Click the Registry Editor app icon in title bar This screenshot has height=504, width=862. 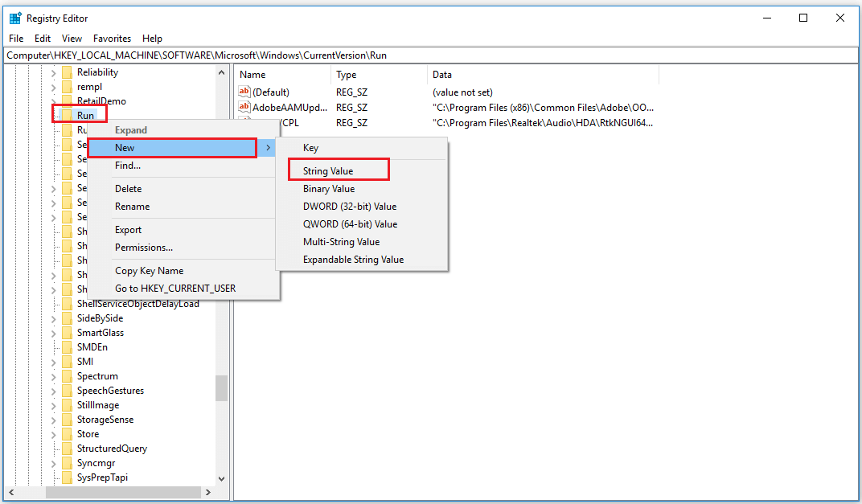point(14,18)
